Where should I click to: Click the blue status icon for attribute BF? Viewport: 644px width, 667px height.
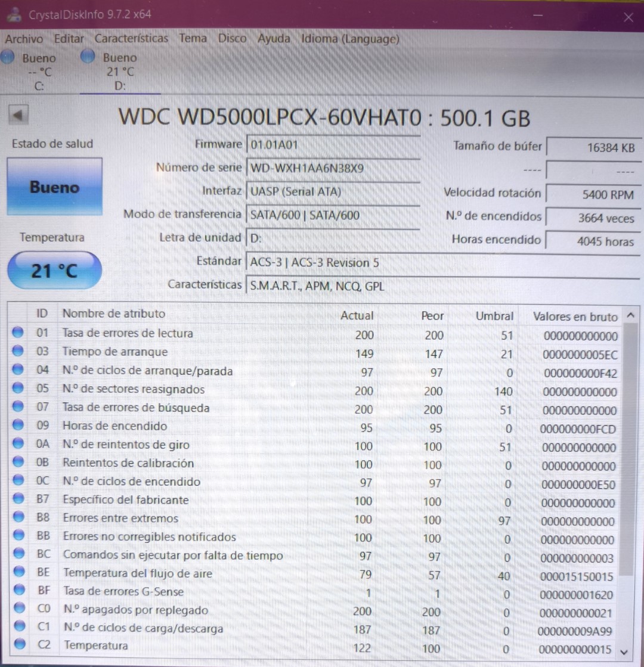(x=20, y=590)
